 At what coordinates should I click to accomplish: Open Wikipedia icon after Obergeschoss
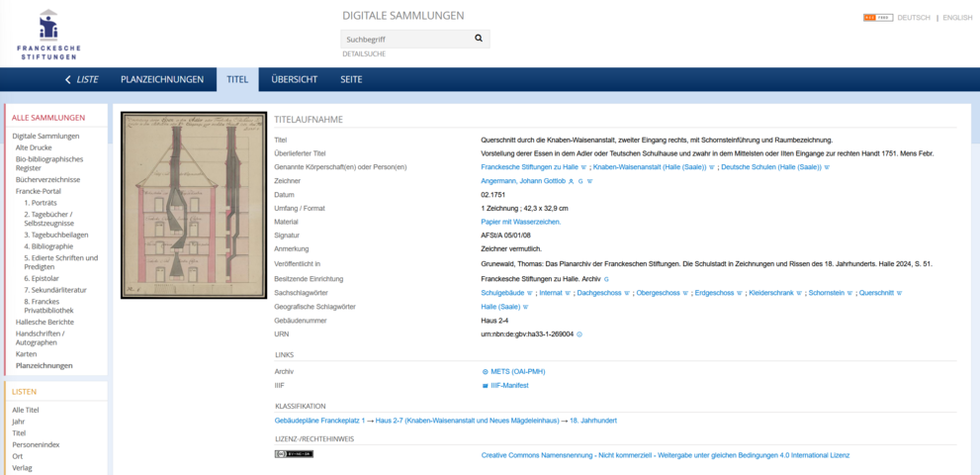pos(685,293)
